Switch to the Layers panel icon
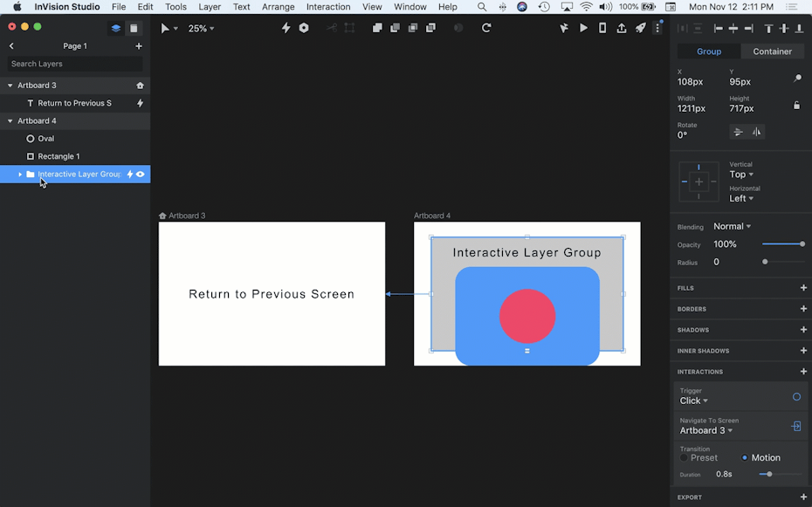Image resolution: width=812 pixels, height=507 pixels. click(x=115, y=28)
